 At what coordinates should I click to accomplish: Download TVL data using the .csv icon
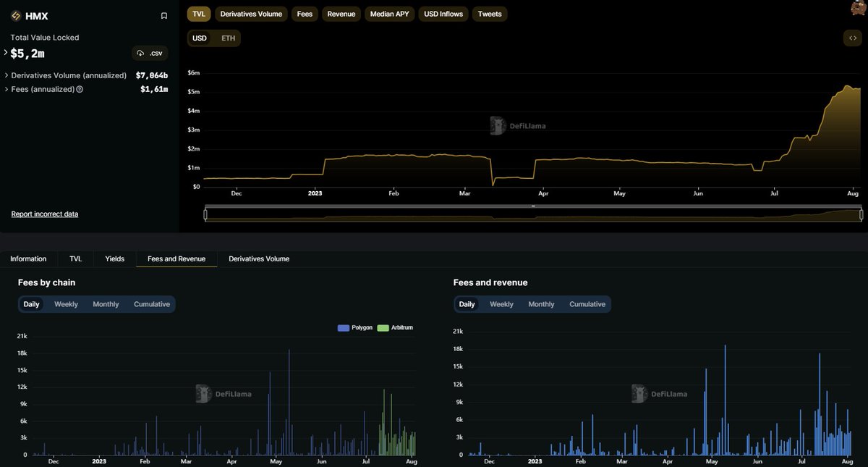click(x=150, y=52)
